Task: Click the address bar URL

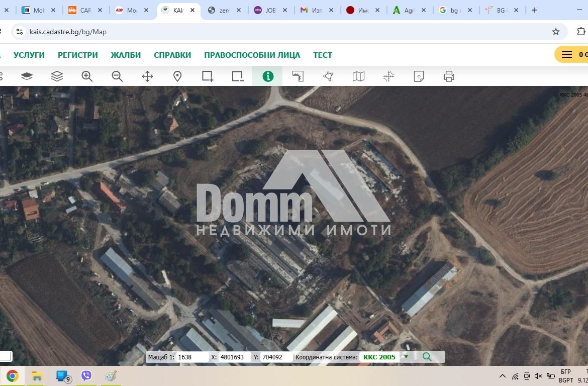Action: point(68,32)
